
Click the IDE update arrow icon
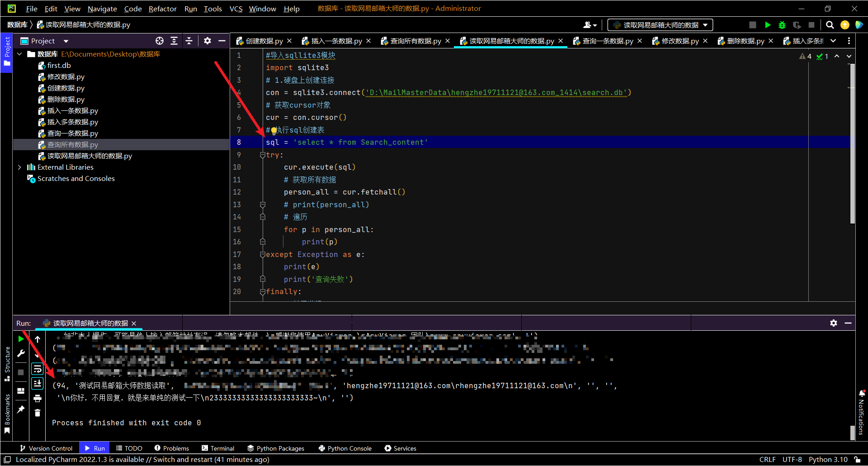point(844,25)
